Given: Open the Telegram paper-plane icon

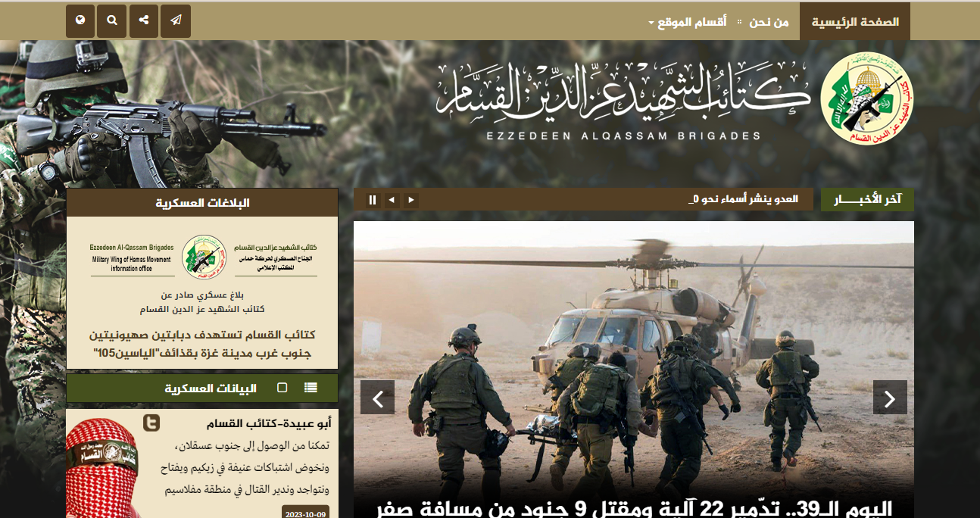Looking at the screenshot, I should (x=175, y=20).
